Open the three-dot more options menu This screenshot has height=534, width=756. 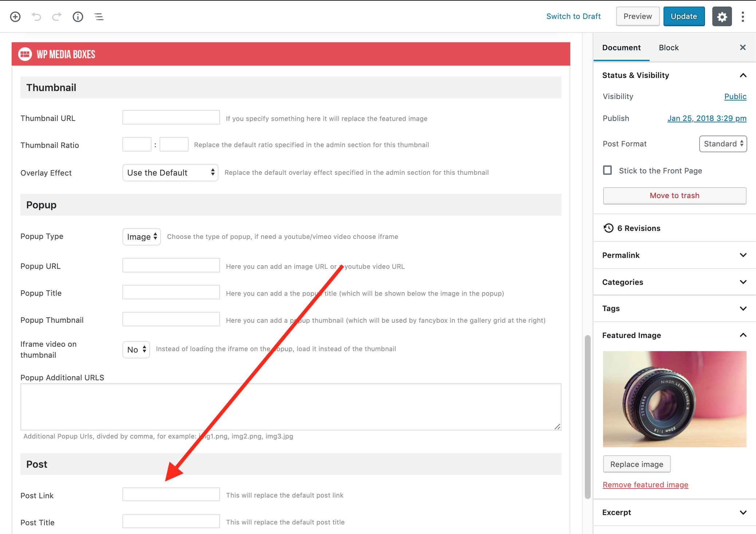coord(743,17)
